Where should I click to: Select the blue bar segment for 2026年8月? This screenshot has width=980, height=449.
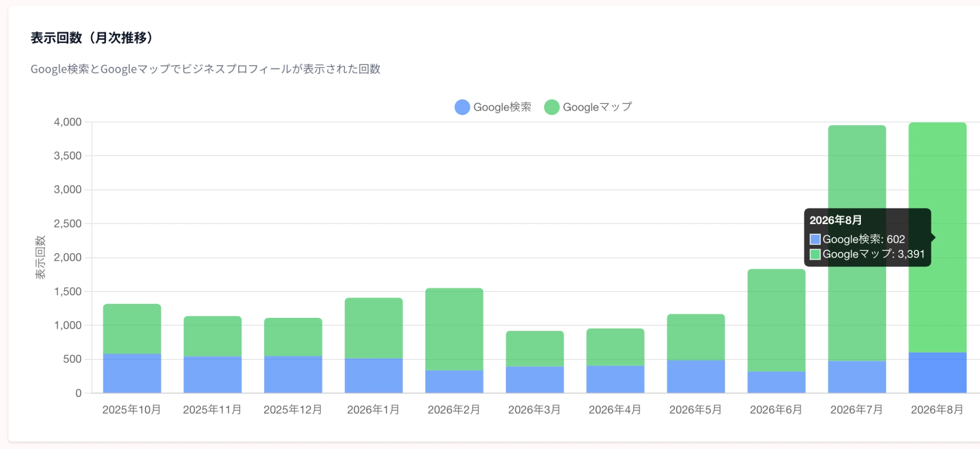pyautogui.click(x=937, y=373)
